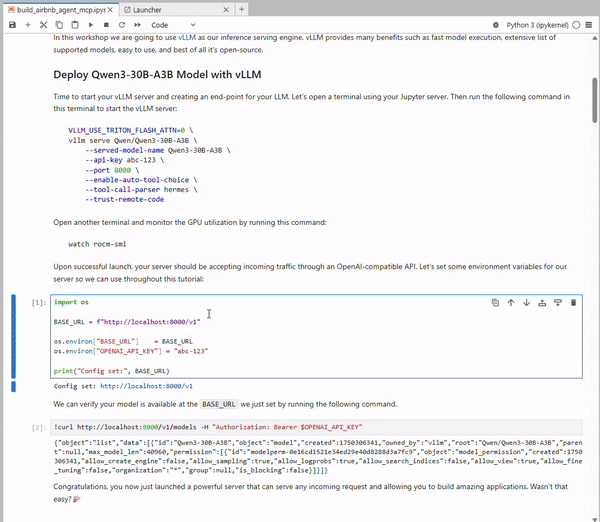Restart the kernel with the circular arrow icon
This screenshot has height=522, width=600.
[x=122, y=24]
